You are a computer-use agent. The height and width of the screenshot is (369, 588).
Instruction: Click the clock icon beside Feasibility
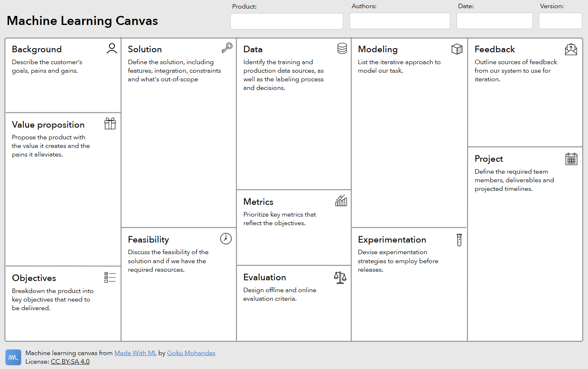(x=226, y=239)
